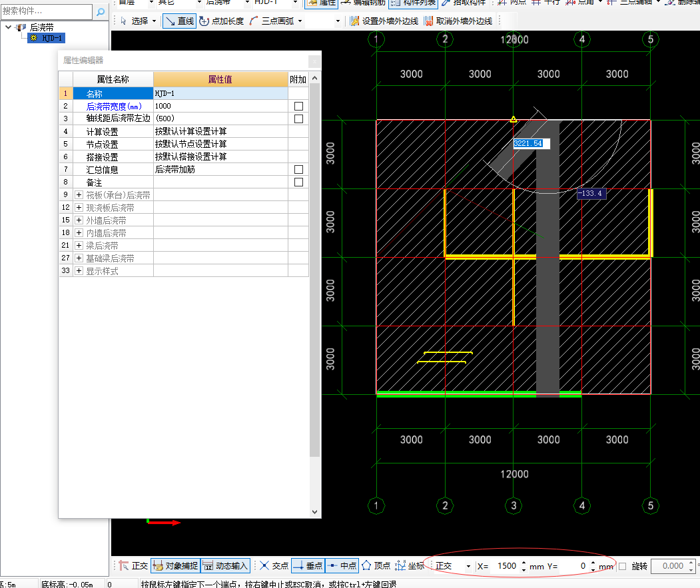Expand 显示样式 property group

point(79,270)
